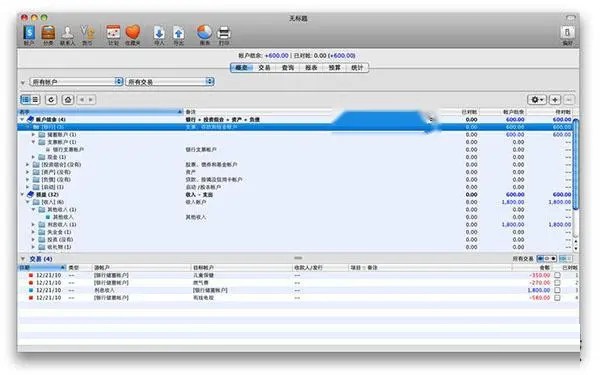Sort transactions by 日期 column header

pyautogui.click(x=42, y=267)
